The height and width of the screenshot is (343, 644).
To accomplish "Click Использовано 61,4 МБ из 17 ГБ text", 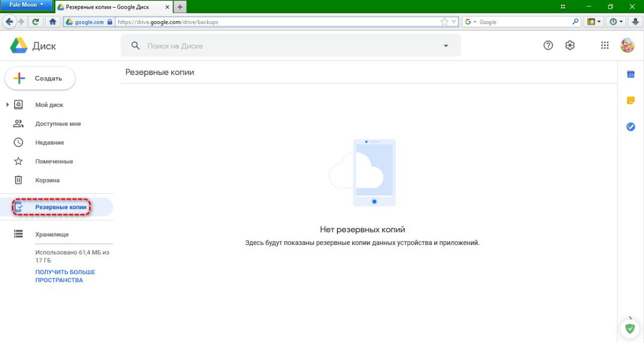I will click(72, 256).
